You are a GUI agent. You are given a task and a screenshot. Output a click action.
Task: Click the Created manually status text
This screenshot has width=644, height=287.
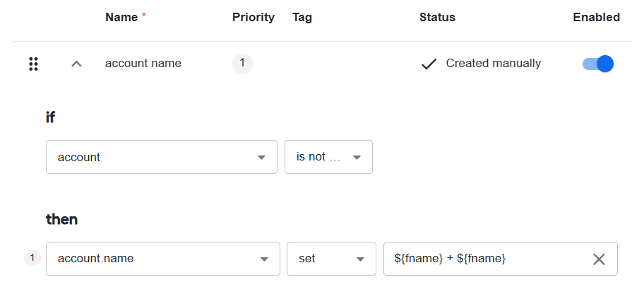pos(494,64)
